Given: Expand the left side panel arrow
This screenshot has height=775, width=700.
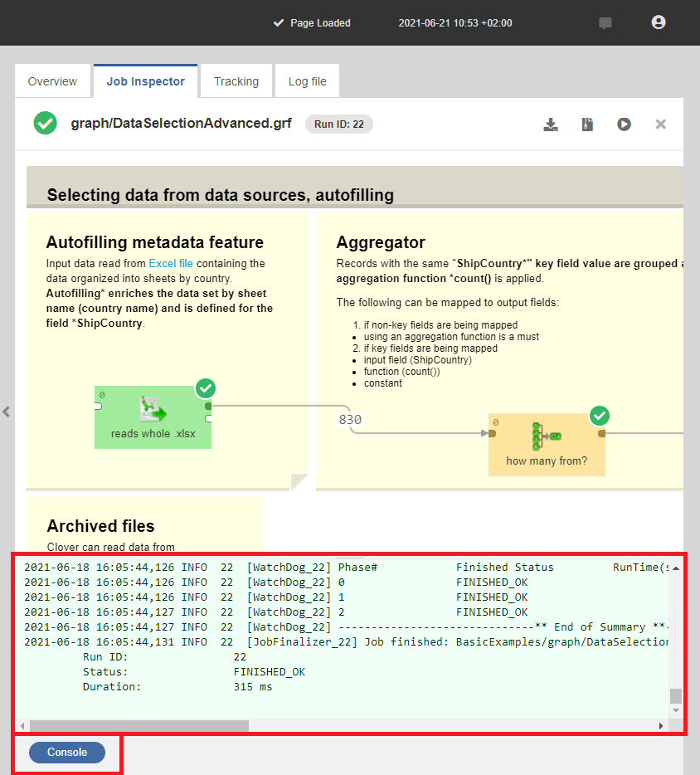Looking at the screenshot, I should point(7,412).
